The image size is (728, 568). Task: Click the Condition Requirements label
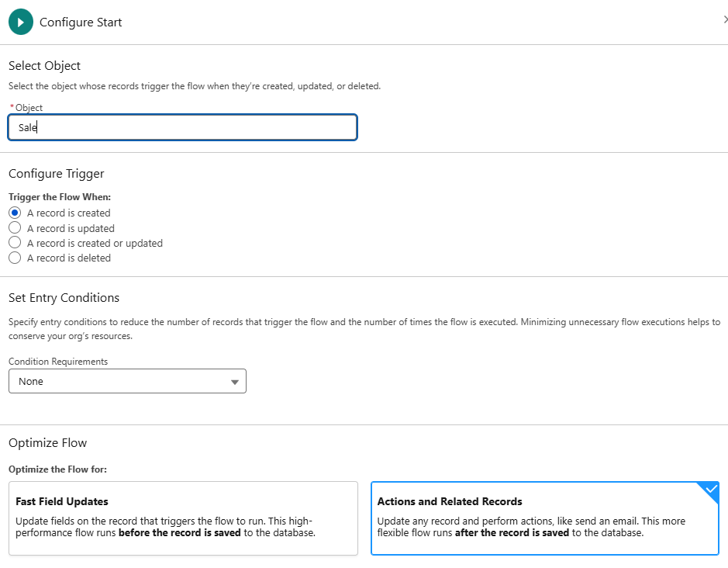click(x=58, y=362)
